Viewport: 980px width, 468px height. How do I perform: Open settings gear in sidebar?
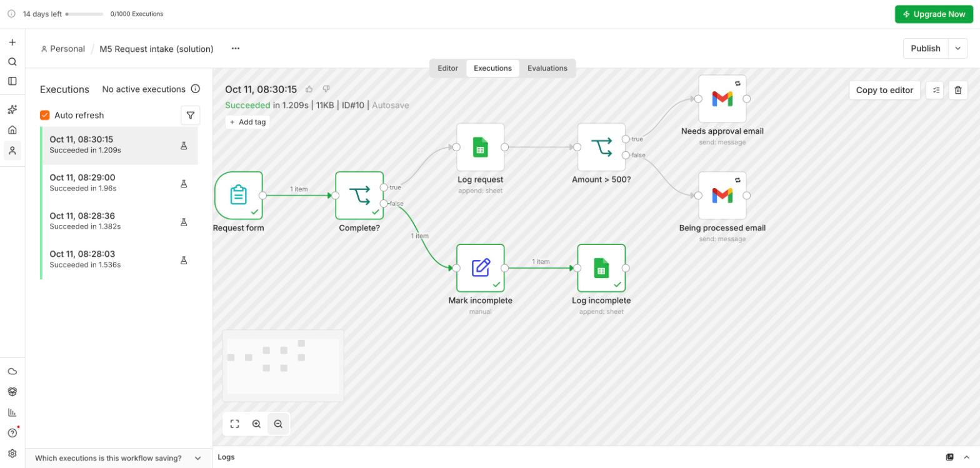(x=12, y=454)
